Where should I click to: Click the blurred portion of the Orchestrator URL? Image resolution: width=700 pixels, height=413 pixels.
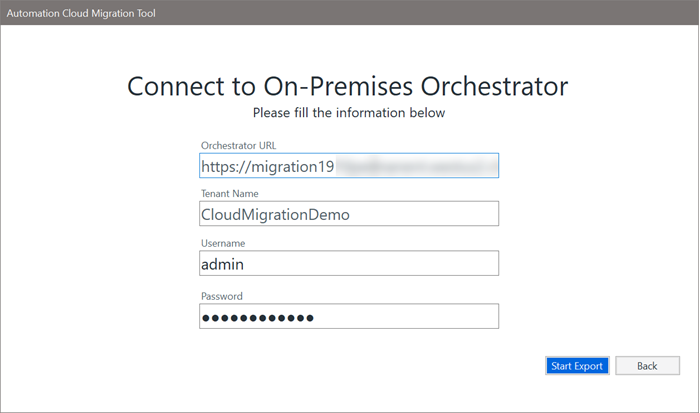[x=415, y=166]
